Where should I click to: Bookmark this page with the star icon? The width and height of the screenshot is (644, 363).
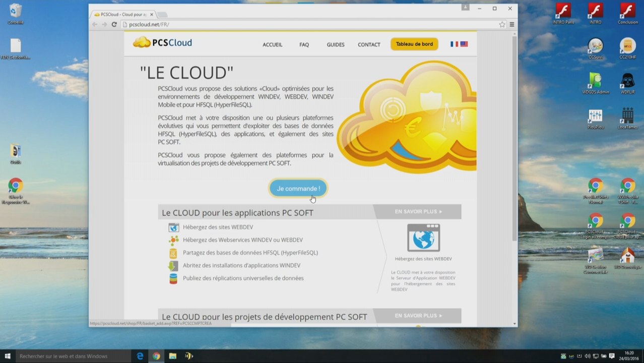[502, 24]
